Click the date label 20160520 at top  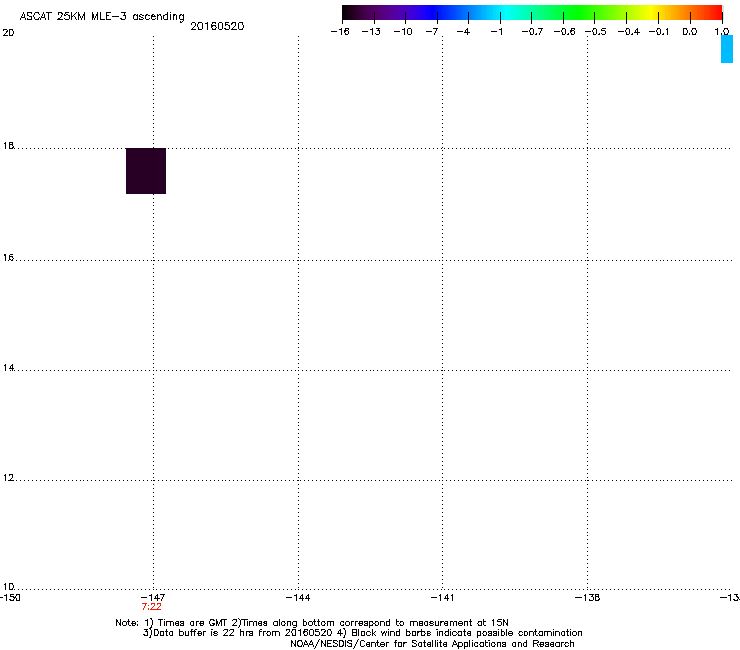pos(217,26)
